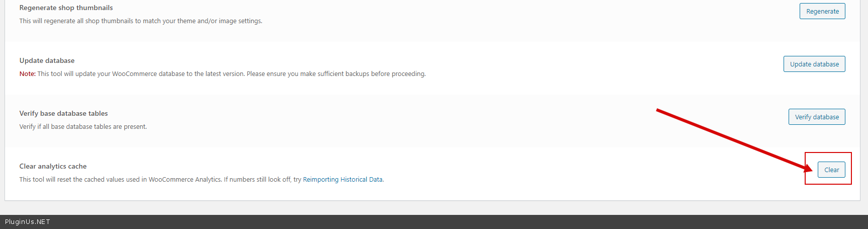Click the shop thumbnails description text
The width and height of the screenshot is (868, 229).
[x=141, y=21]
